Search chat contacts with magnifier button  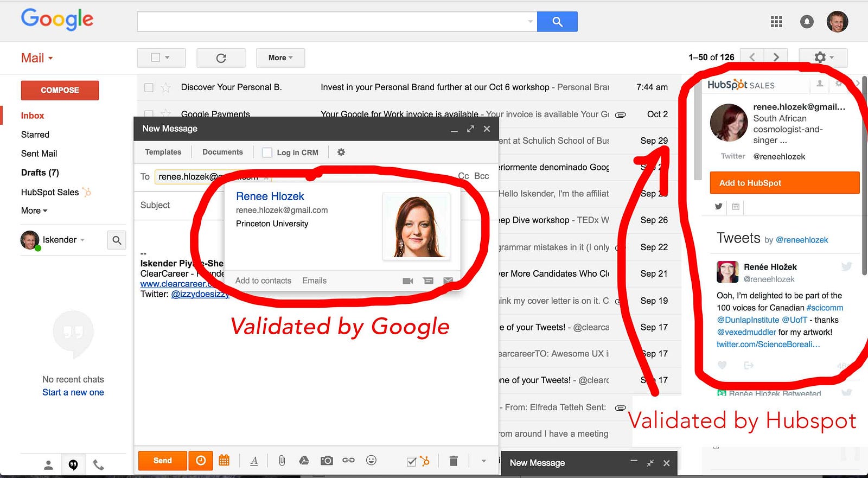pyautogui.click(x=117, y=240)
